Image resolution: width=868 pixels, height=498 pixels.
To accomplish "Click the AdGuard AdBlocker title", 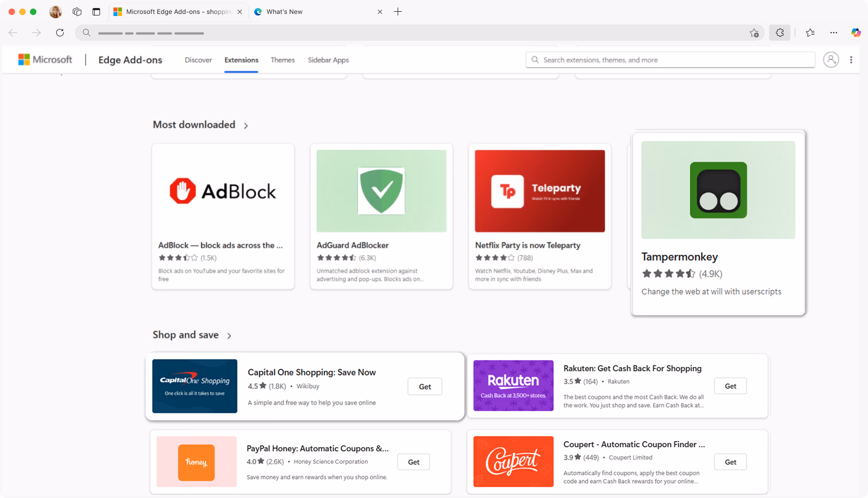I will pos(353,245).
